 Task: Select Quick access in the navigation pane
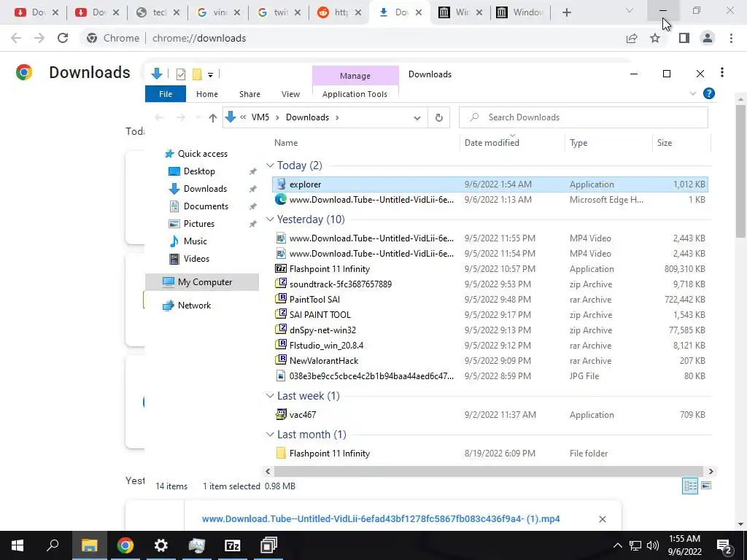(x=203, y=154)
